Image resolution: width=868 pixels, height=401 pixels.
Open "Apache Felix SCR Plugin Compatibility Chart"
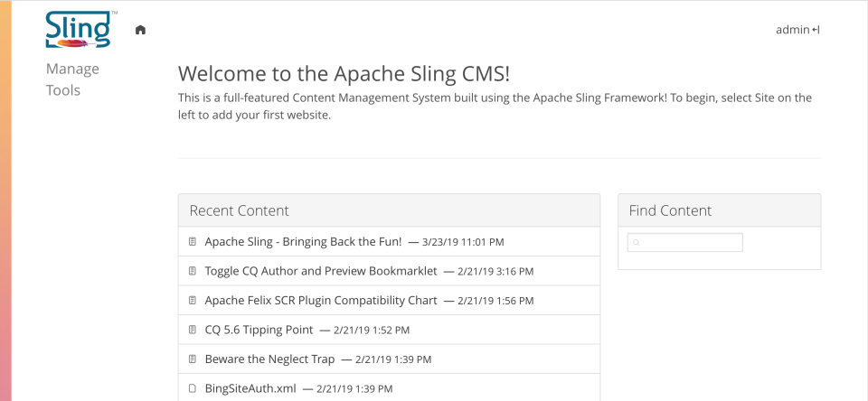(321, 300)
